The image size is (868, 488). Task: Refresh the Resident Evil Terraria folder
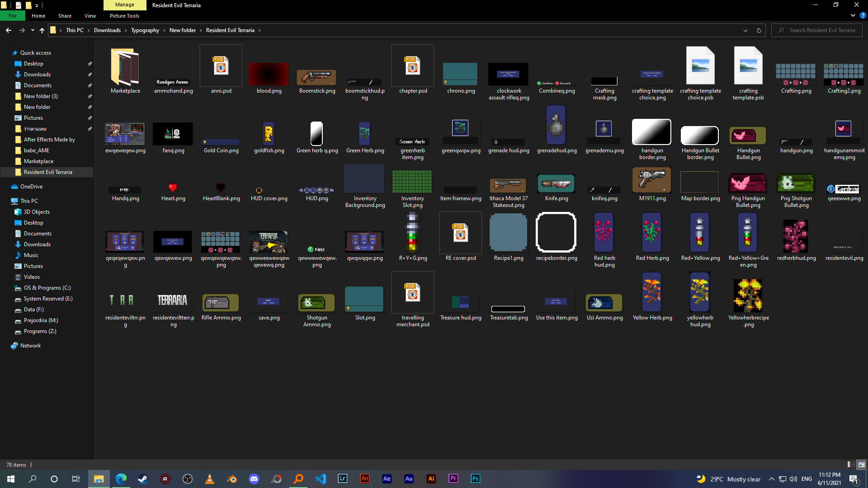click(x=759, y=30)
